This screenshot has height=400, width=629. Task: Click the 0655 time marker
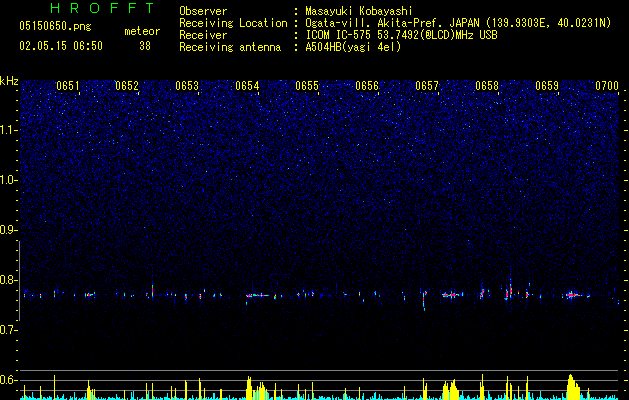307,86
